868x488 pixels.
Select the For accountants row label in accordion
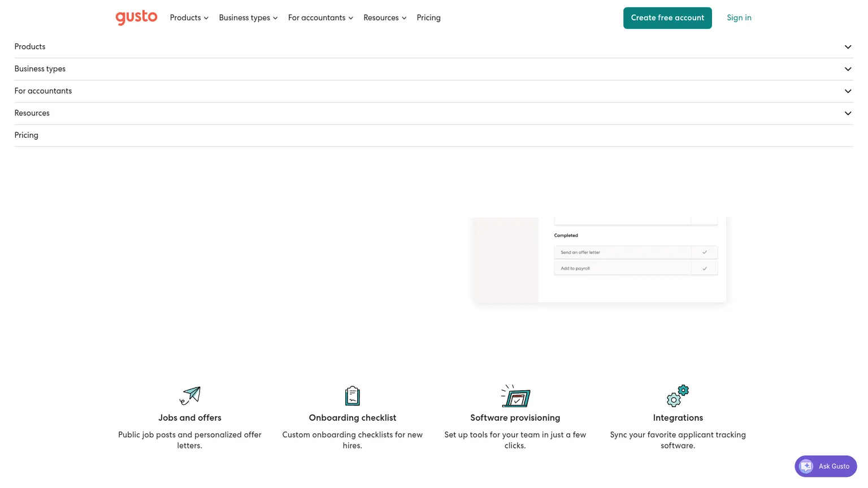coord(43,91)
